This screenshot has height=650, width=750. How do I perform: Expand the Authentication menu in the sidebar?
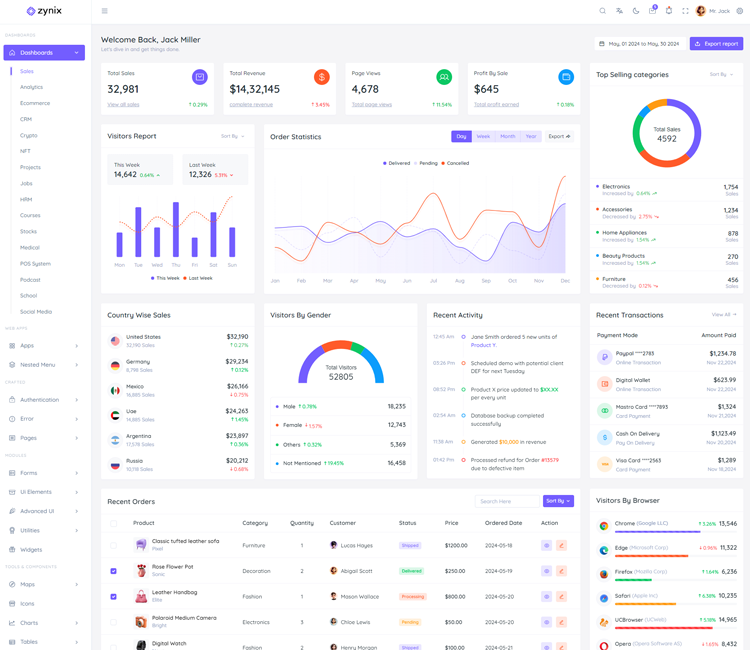pos(44,400)
